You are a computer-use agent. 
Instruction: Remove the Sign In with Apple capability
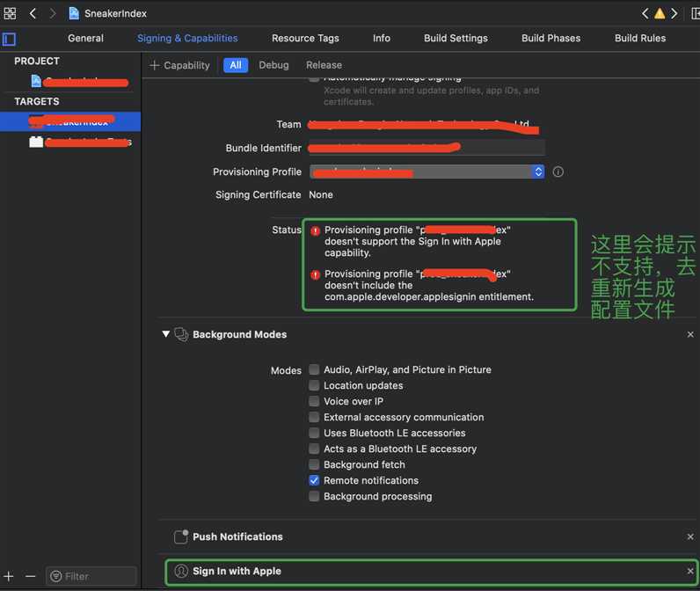690,571
